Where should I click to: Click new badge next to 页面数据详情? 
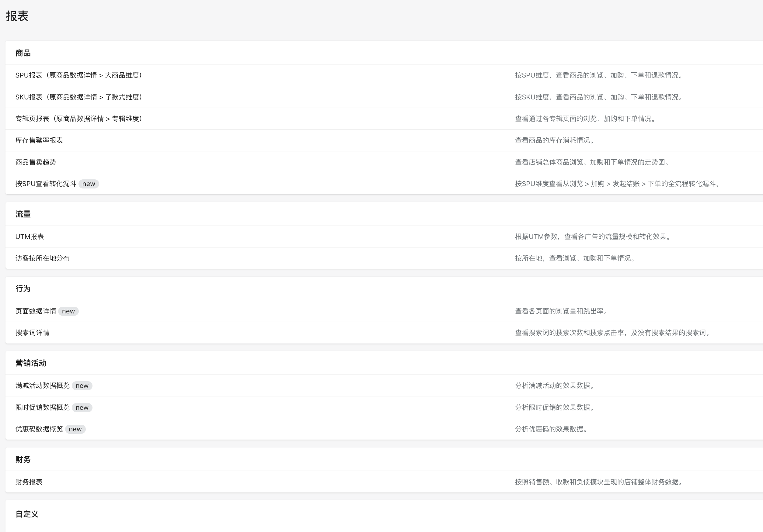coord(68,311)
